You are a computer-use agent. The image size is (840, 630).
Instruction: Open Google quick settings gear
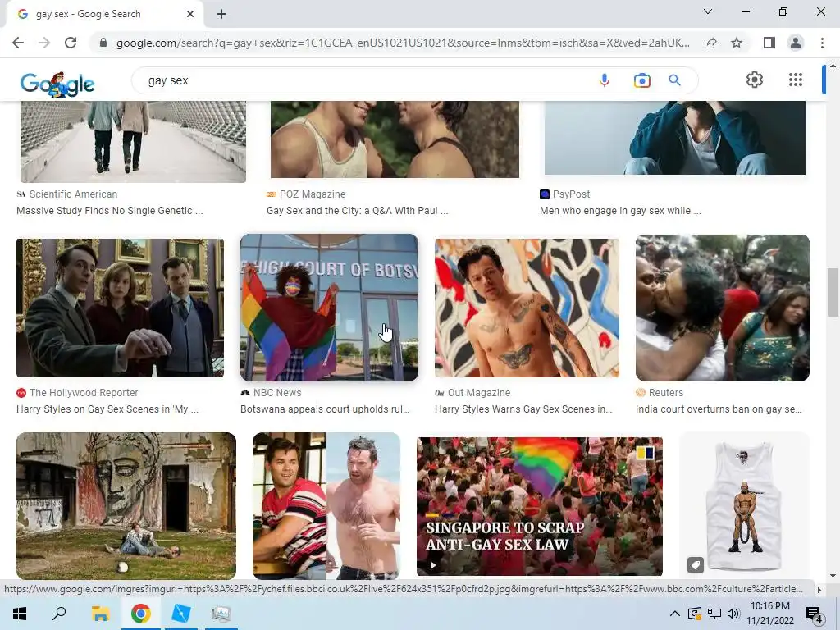coord(755,80)
